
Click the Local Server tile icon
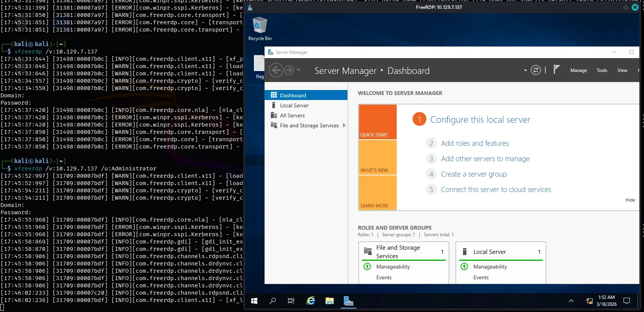(x=465, y=252)
